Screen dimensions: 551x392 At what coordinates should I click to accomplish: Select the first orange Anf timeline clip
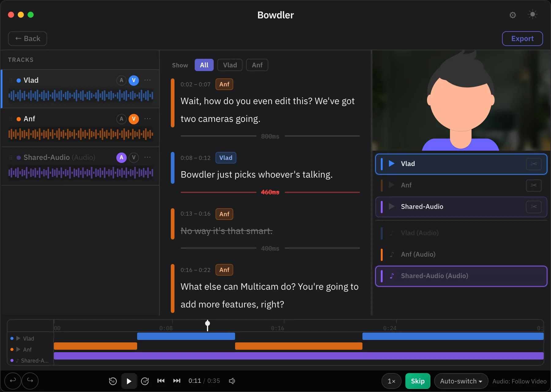[96, 346]
